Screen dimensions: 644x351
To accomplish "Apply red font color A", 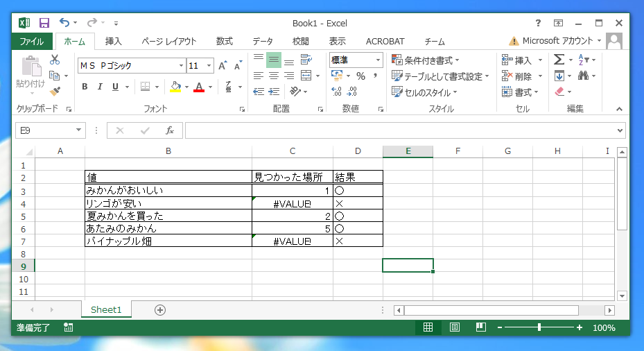I will [199, 87].
